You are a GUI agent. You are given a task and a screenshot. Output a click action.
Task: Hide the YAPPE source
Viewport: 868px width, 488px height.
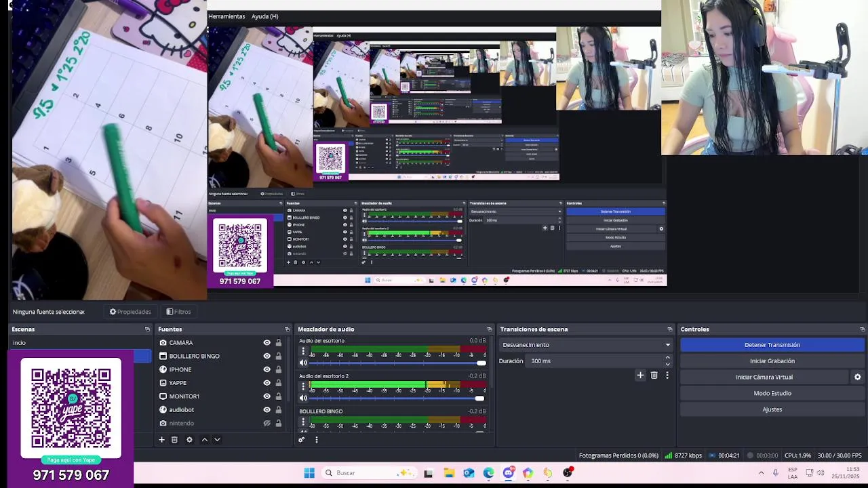267,383
